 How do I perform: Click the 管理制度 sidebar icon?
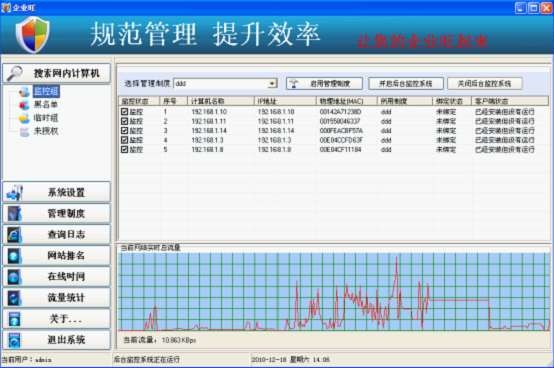tap(14, 214)
